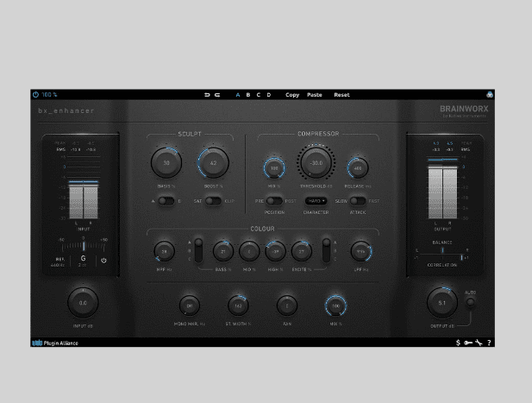Click the right A/B/C excite selector switch

tap(326, 250)
